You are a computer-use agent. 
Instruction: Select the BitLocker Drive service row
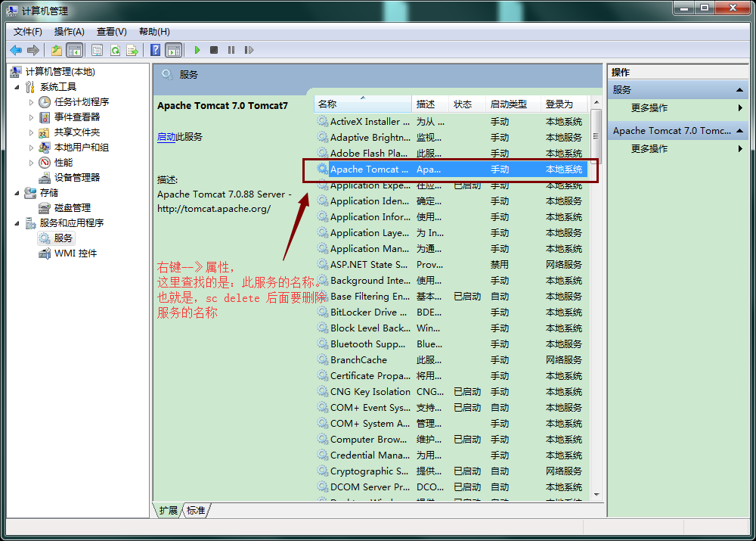[451, 312]
